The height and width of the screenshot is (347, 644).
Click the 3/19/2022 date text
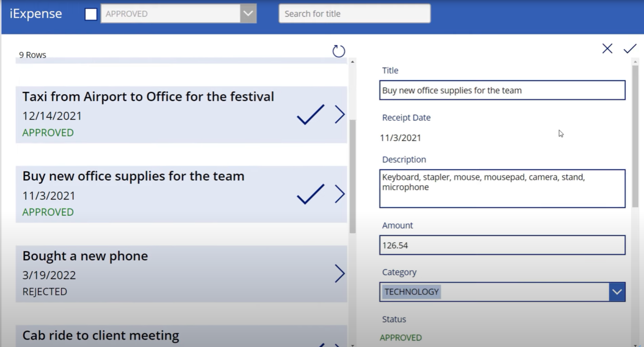(49, 275)
